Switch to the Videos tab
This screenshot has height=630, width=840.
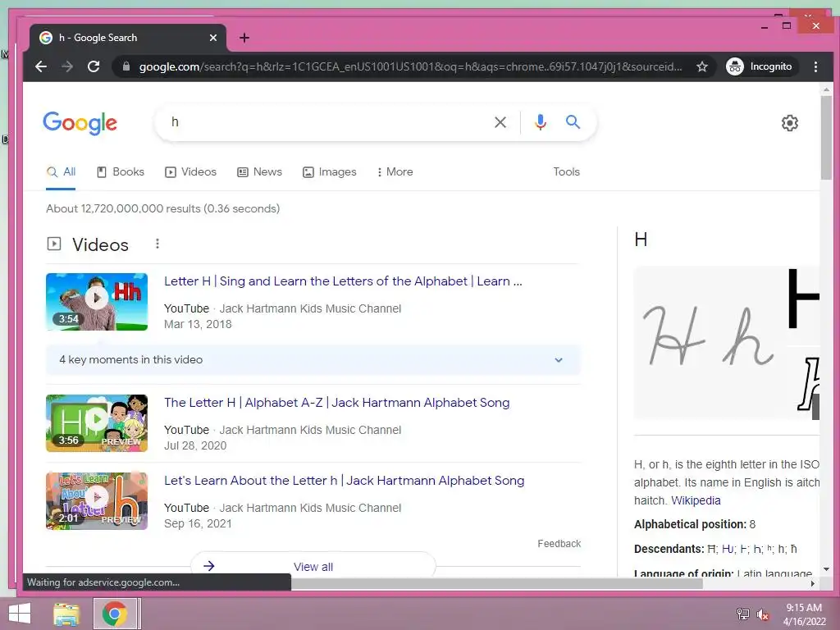pos(190,172)
